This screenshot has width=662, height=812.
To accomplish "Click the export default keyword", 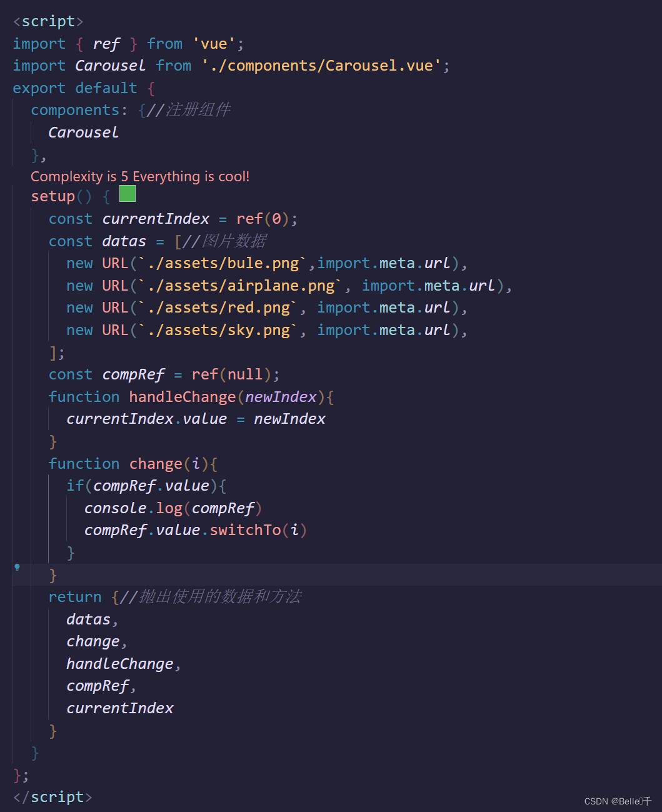I will click(74, 88).
